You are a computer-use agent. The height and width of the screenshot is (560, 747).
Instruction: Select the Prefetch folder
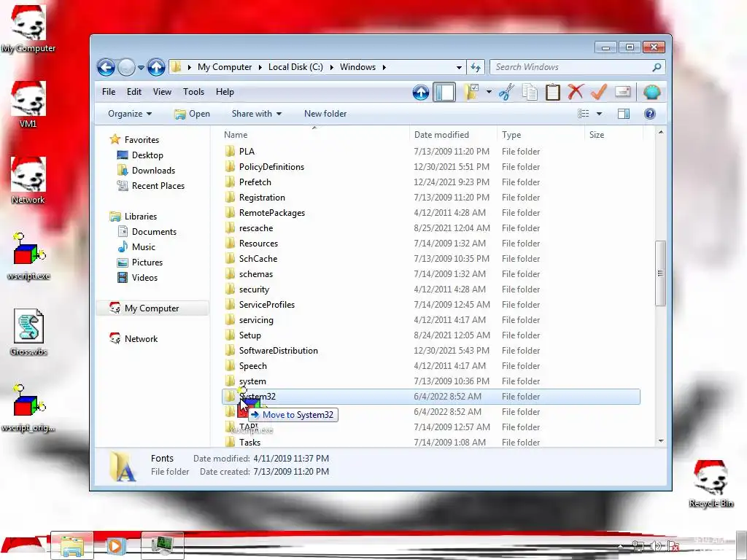[255, 182]
